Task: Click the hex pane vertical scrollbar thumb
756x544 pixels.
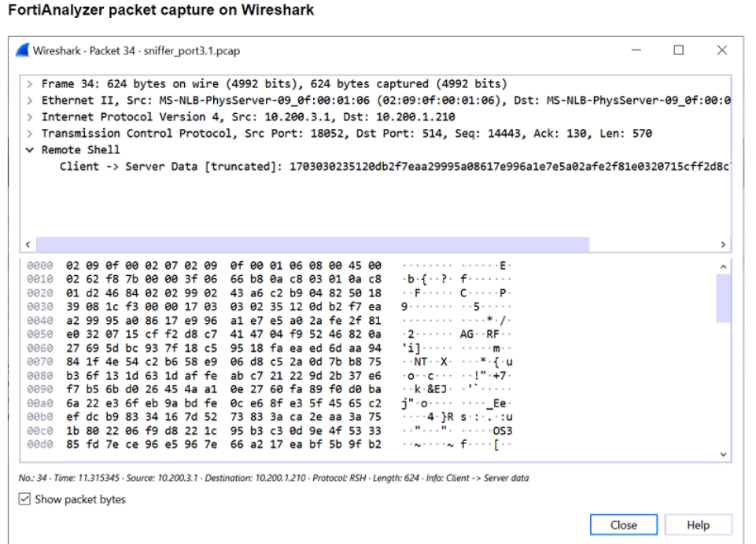Action: coord(723,298)
